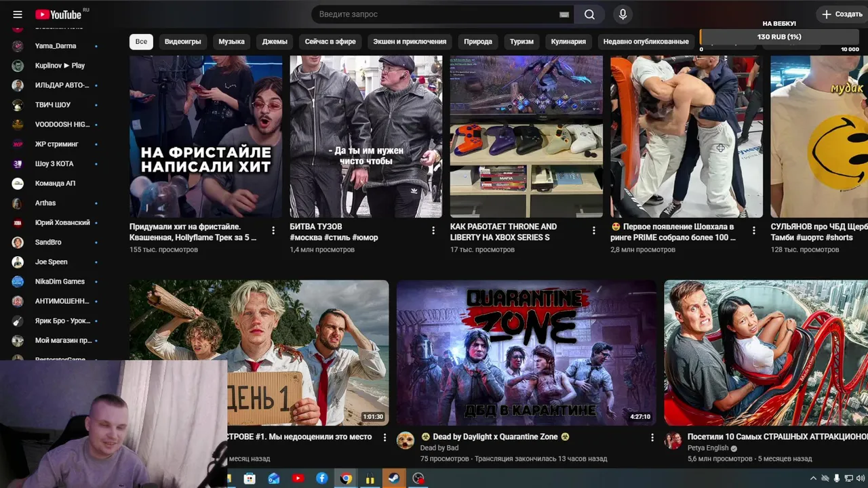Click the Шоу 3 КОТА avatar
Viewport: 868px width, 488px height.
18,164
